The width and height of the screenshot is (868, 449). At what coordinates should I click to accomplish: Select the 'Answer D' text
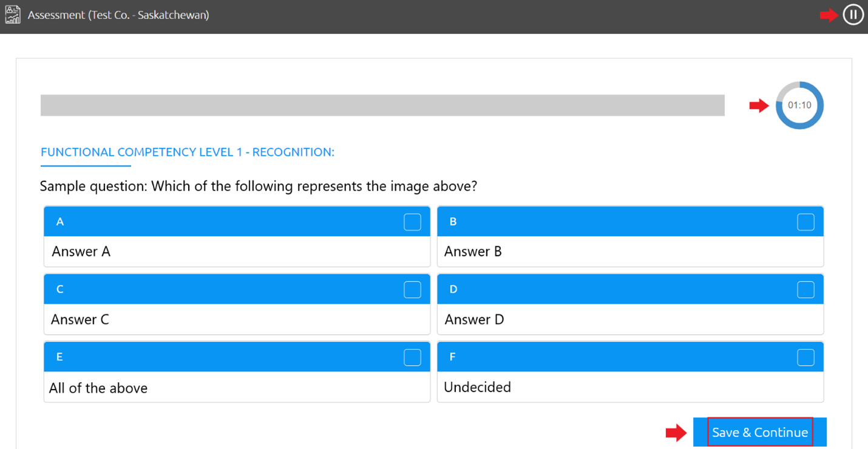pyautogui.click(x=474, y=319)
